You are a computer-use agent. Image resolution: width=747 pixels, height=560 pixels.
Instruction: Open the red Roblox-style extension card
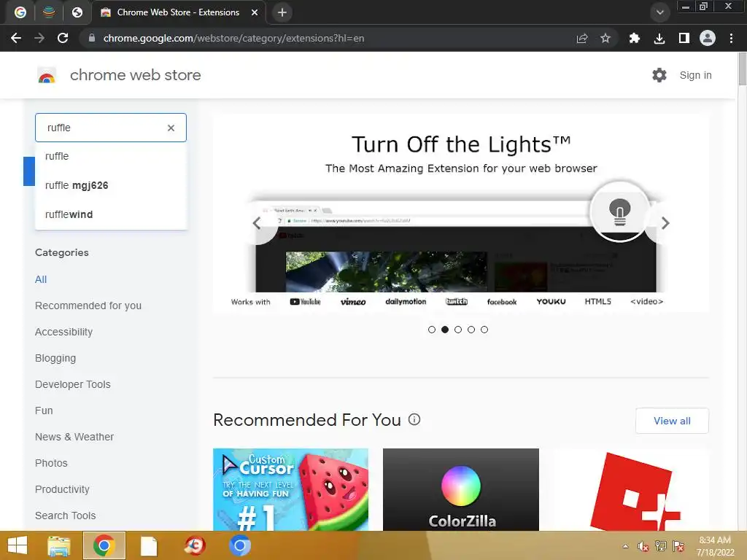[x=631, y=489]
